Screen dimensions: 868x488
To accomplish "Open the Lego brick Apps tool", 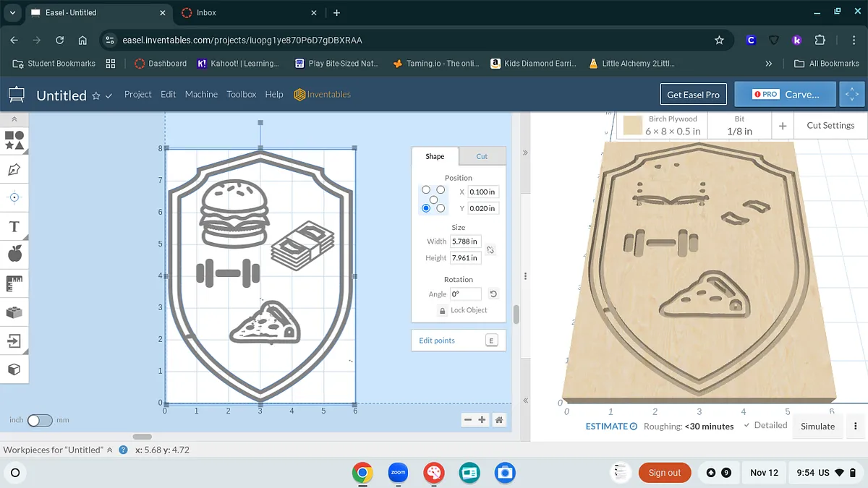I will tap(14, 312).
